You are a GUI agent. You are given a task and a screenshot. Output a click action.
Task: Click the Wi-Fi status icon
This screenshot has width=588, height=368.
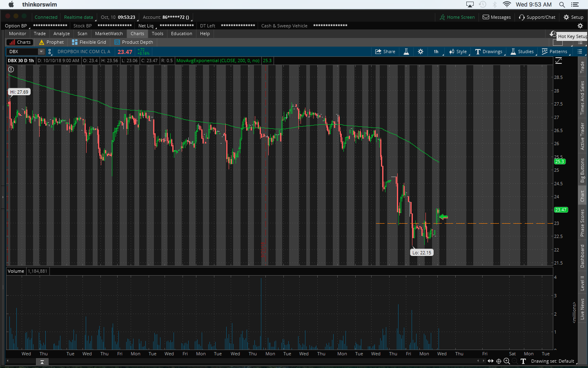[x=507, y=4]
